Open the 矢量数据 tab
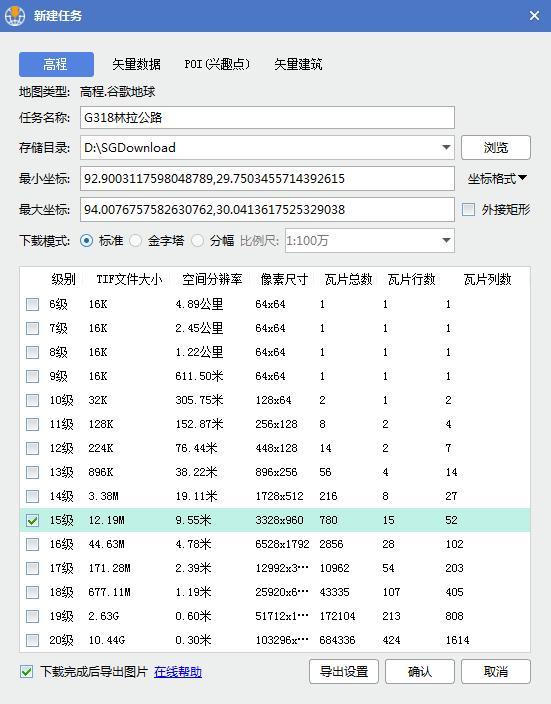 136,64
